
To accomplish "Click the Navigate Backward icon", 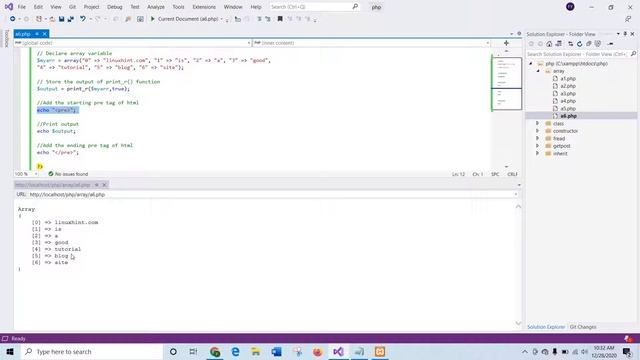I will [12, 19].
